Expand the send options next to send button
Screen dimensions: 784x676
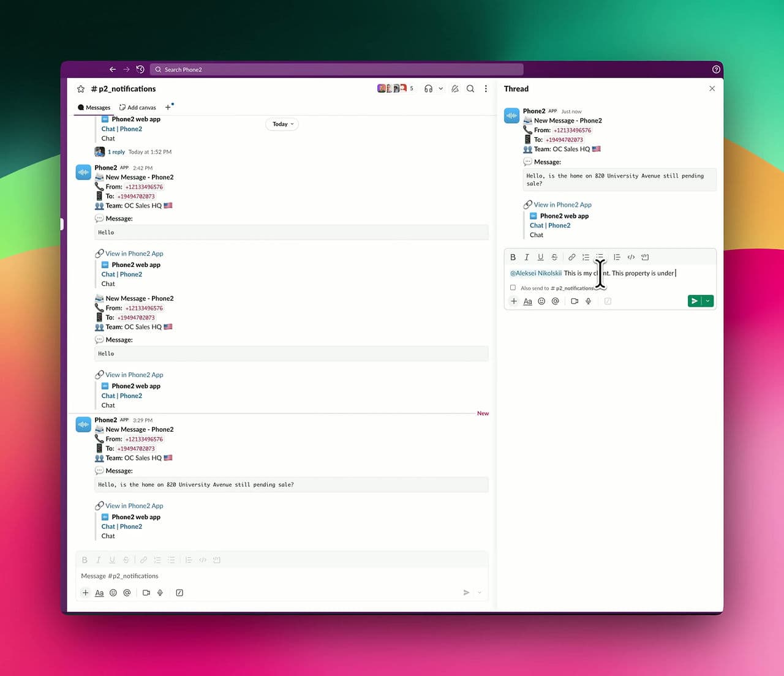(x=707, y=301)
